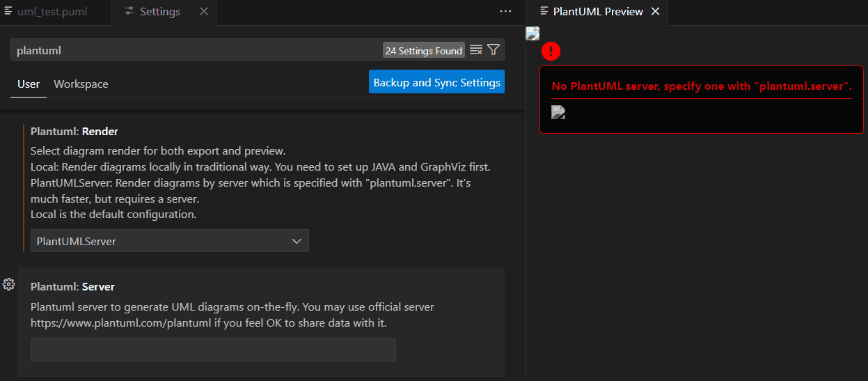Switch to Workspace settings scope

pos(81,84)
